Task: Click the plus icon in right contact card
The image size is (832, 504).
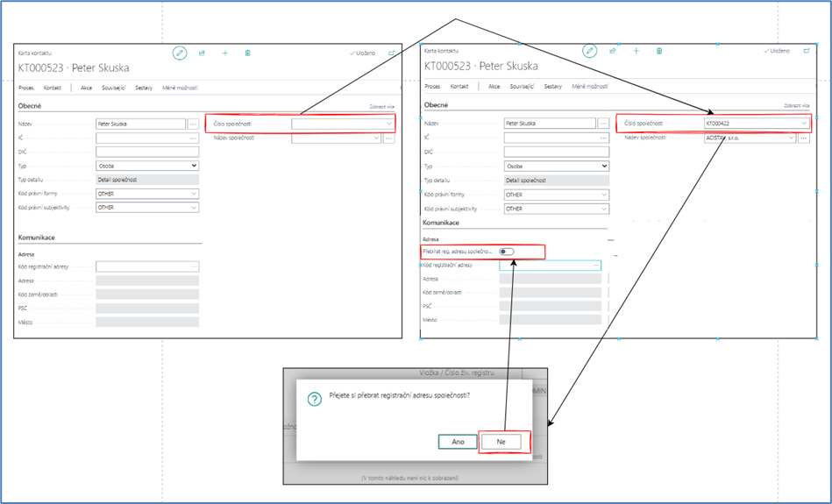Action: tap(636, 52)
